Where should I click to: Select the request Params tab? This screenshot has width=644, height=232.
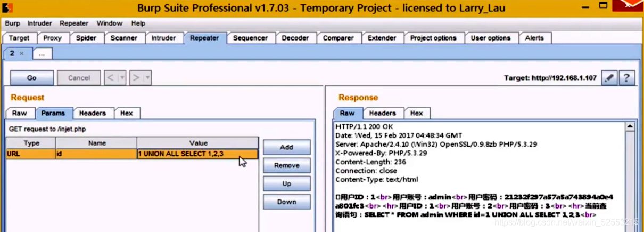point(53,113)
